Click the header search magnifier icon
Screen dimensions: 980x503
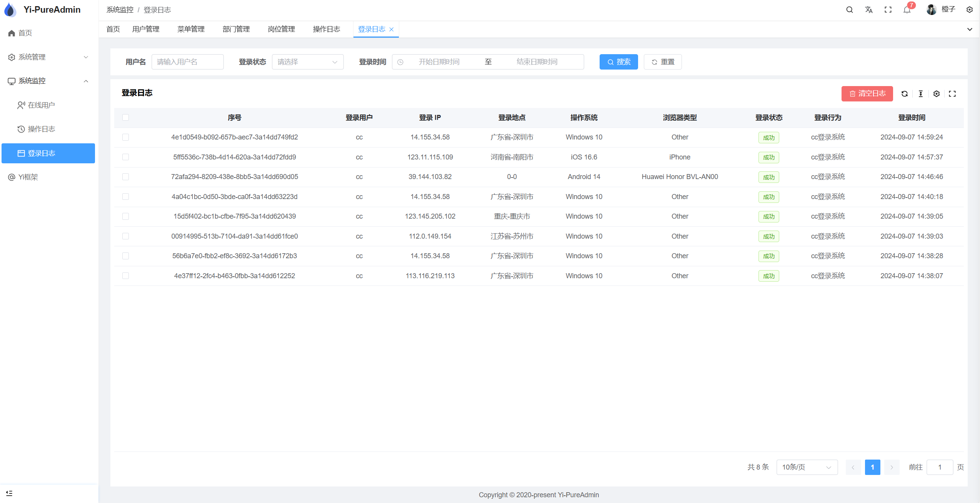click(850, 10)
